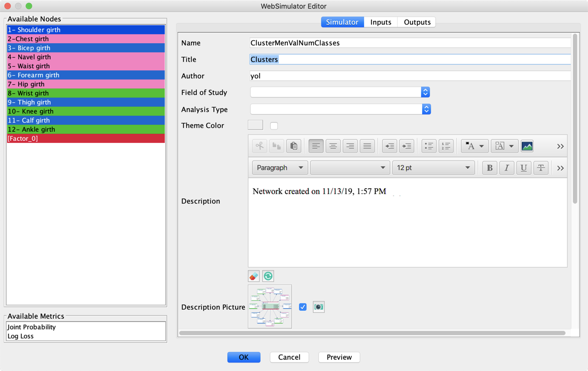
Task: Click the eraser icon below the description
Action: (x=254, y=276)
